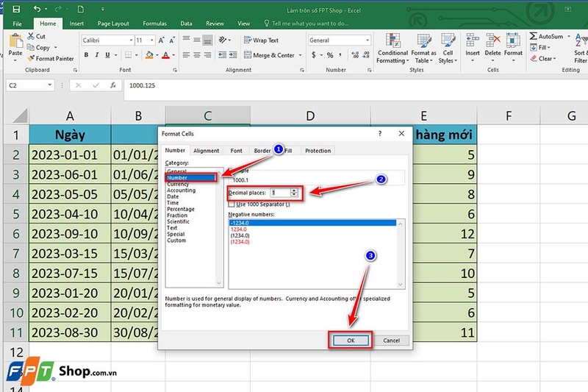Toggle Bold formatting

(86, 55)
